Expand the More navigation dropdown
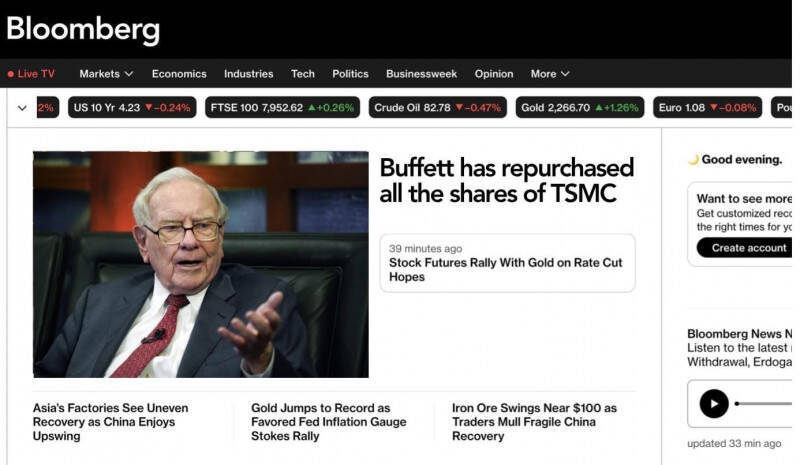Viewport: 800px width, 465px height. pyautogui.click(x=549, y=74)
